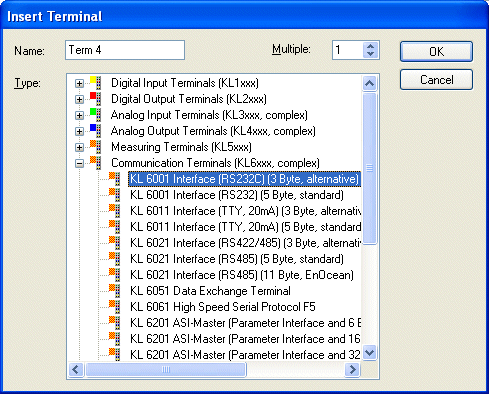Select Analog Output Terminals (KL4xxx, complex) label
This screenshot has width=489, height=394.
point(213,131)
